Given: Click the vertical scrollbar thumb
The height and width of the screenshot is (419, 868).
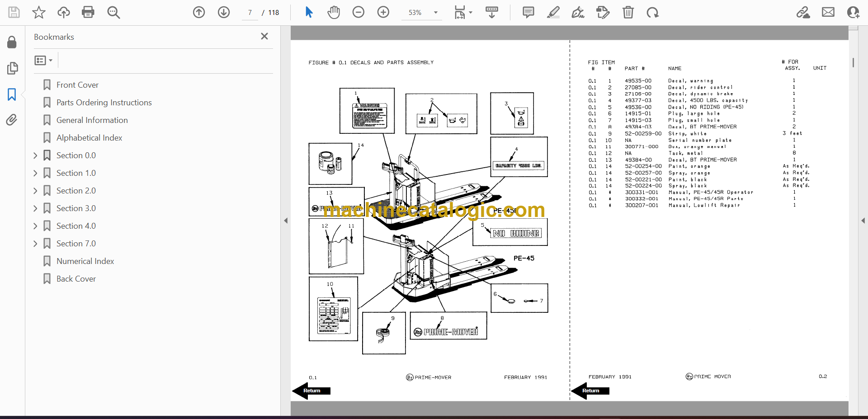Looking at the screenshot, I should coord(853,62).
